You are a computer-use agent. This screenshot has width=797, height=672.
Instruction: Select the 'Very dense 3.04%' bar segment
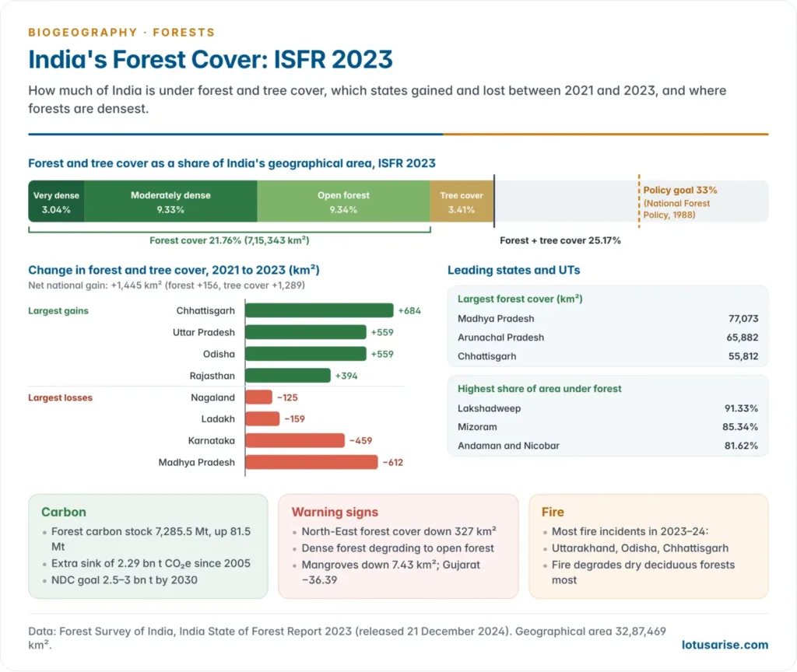56,201
